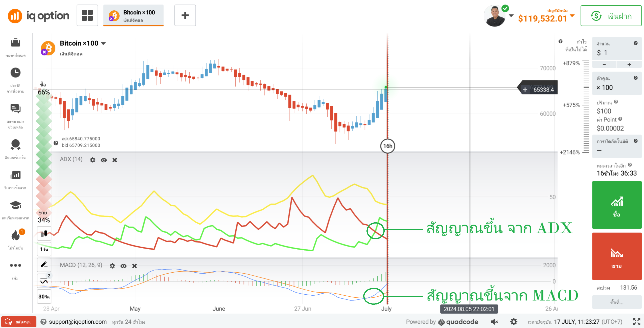
Task: Open the leaderboard medal icon
Action: click(15, 145)
